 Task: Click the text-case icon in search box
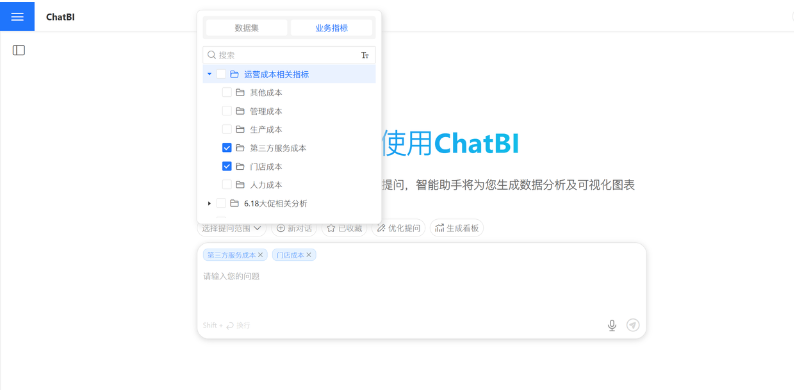(x=365, y=55)
